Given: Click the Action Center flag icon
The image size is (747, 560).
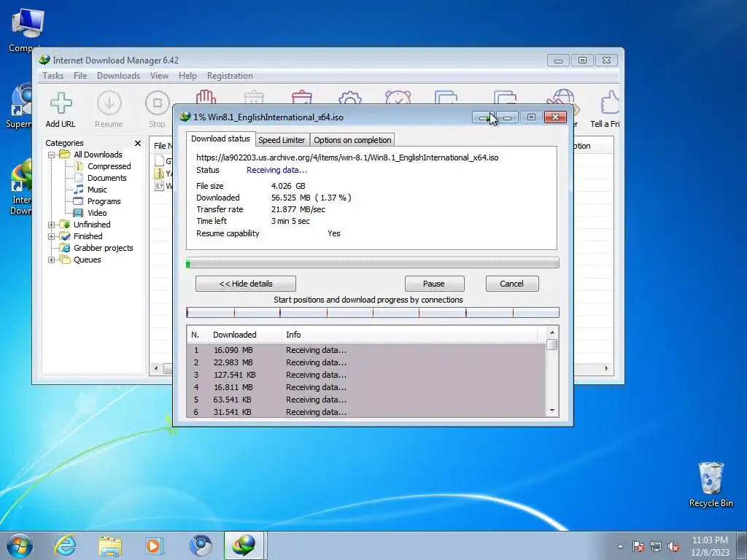Looking at the screenshot, I should click(x=638, y=547).
